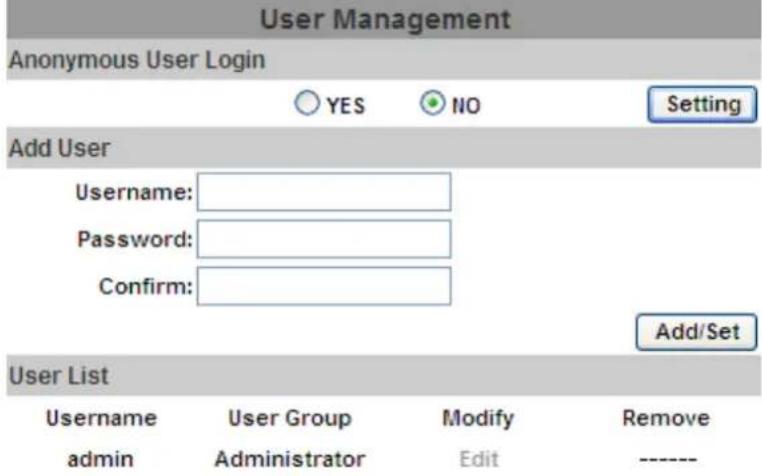This screenshot has width=762, height=476.
Task: Select NO for Anonymous User Login
Action: pyautogui.click(x=433, y=103)
